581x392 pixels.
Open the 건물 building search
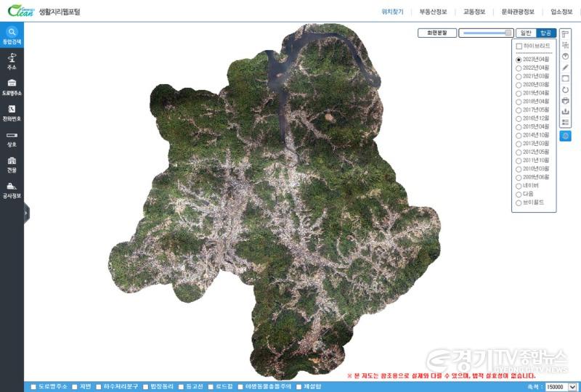(12, 163)
